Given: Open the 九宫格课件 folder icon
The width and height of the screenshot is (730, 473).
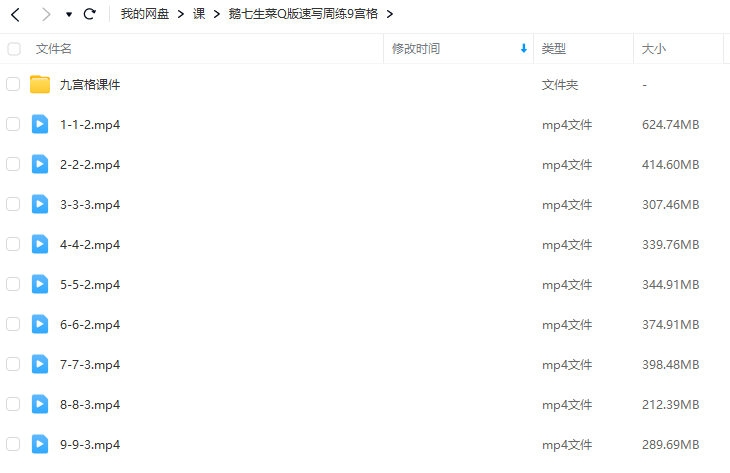Looking at the screenshot, I should tap(40, 84).
